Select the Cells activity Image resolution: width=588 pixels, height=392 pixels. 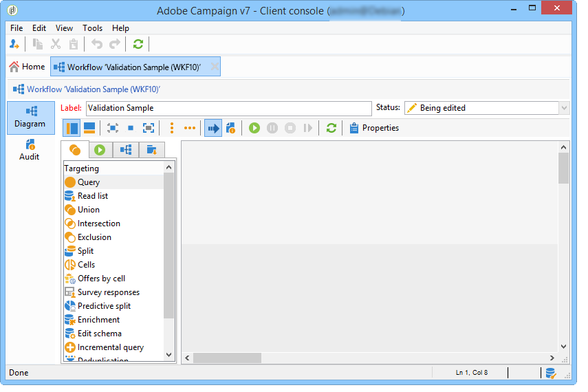[x=114, y=265]
